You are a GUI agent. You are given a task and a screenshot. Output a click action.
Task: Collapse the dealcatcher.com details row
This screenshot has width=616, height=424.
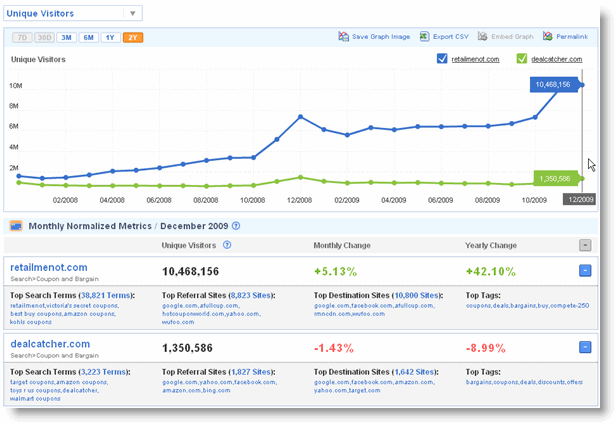[x=585, y=347]
